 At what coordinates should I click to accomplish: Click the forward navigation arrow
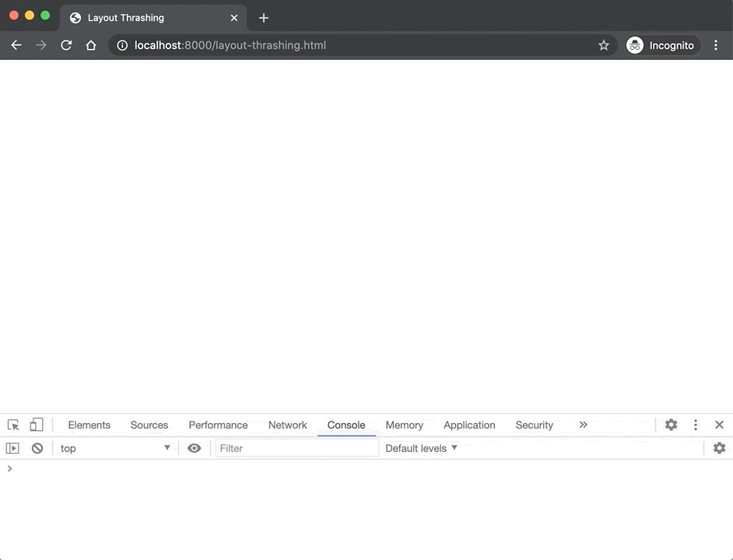[x=41, y=45]
